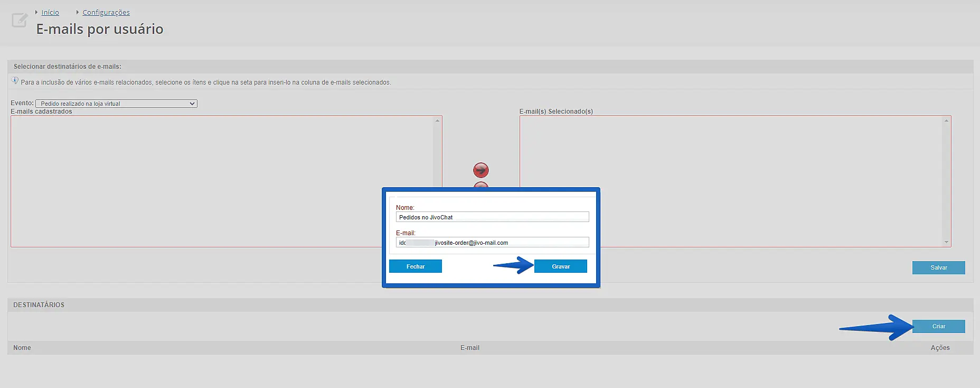This screenshot has height=388, width=980.
Task: Click the triangle before Início breadcrumb
Action: pos(36,12)
